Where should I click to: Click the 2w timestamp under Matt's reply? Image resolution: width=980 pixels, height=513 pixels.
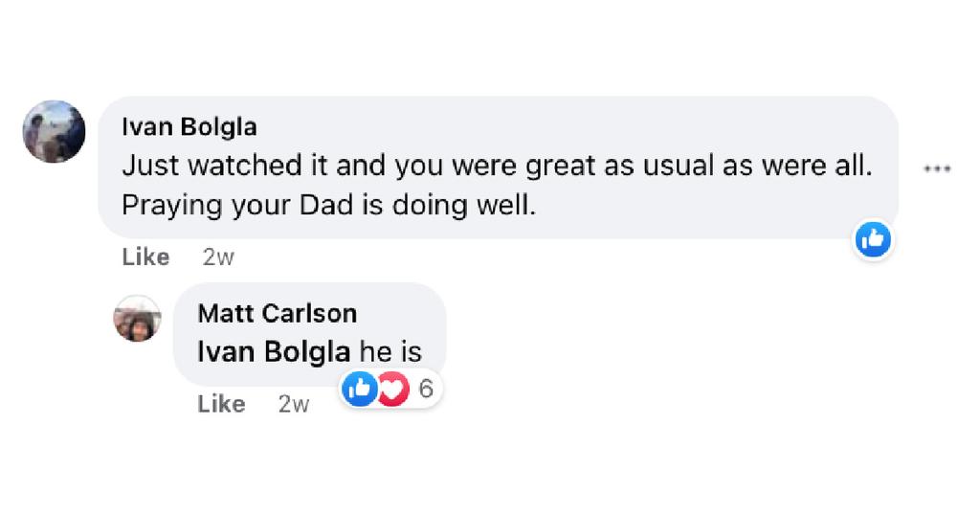(294, 404)
